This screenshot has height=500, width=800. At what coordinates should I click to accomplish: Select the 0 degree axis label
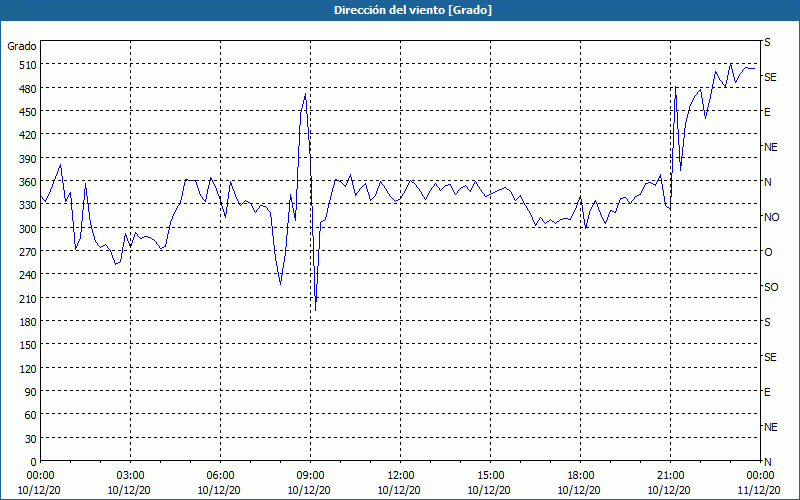[x=34, y=462]
